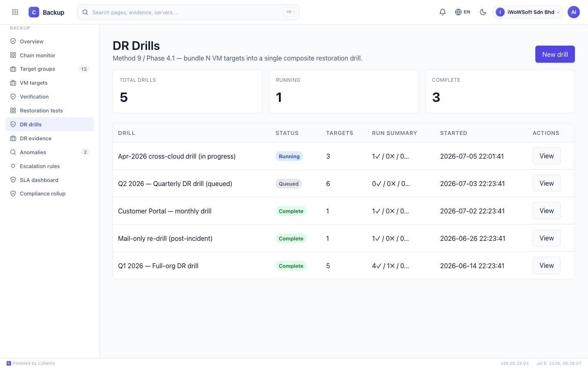Open Chain monitor in sidebar
The image size is (588, 368).
click(x=49, y=55)
